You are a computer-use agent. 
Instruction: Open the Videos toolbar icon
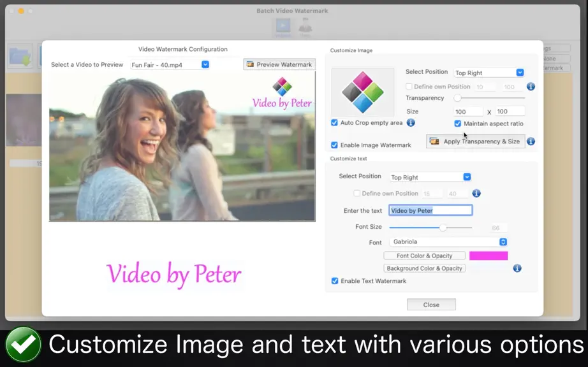tap(283, 27)
